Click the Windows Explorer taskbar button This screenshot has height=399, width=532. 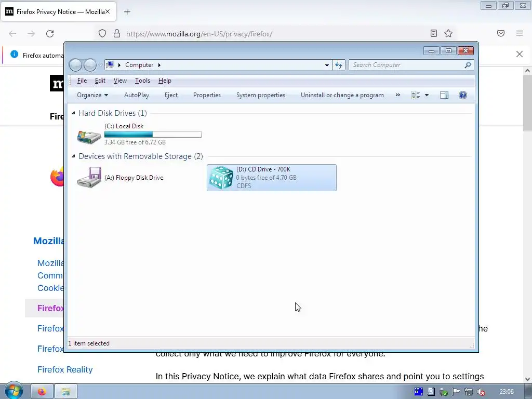[x=66, y=392]
